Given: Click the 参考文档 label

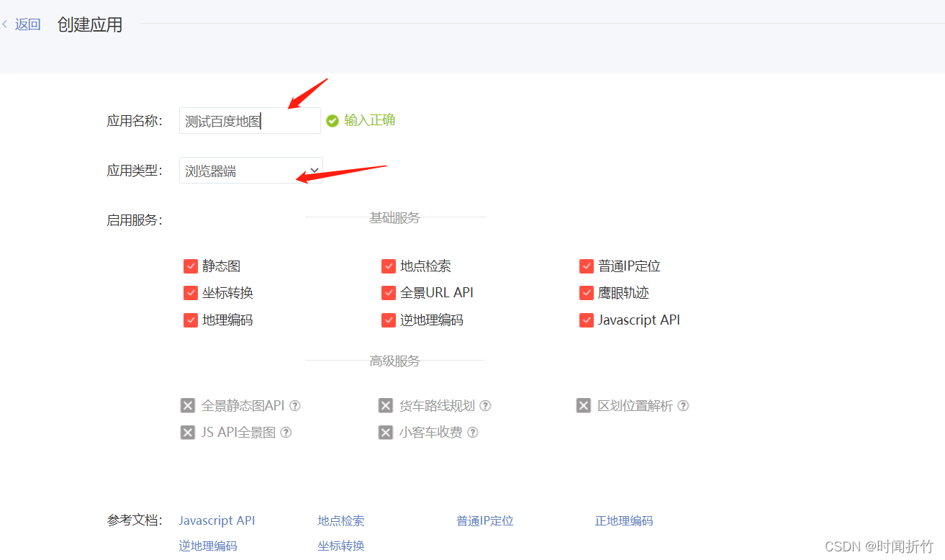Looking at the screenshot, I should coord(135,520).
